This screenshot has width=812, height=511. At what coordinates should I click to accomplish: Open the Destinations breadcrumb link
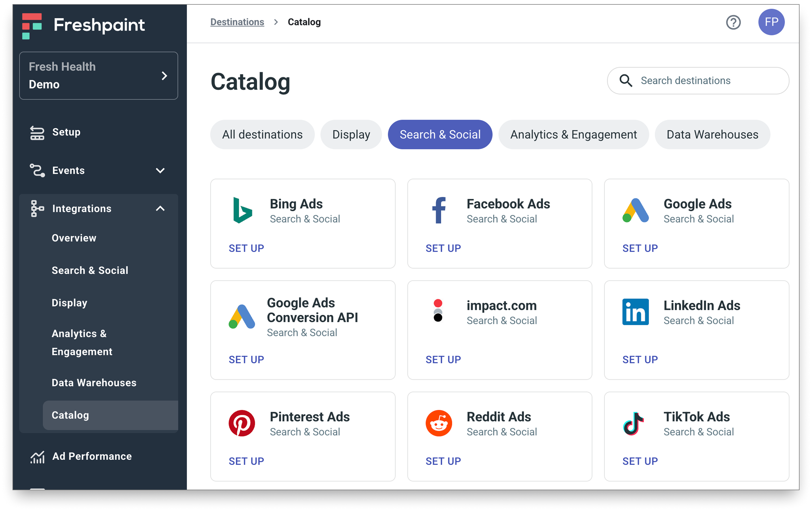pyautogui.click(x=237, y=22)
